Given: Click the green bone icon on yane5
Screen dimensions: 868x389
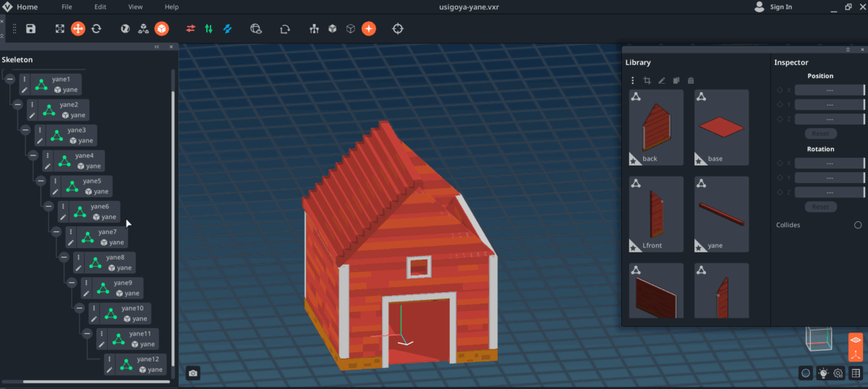Looking at the screenshot, I should tap(72, 187).
